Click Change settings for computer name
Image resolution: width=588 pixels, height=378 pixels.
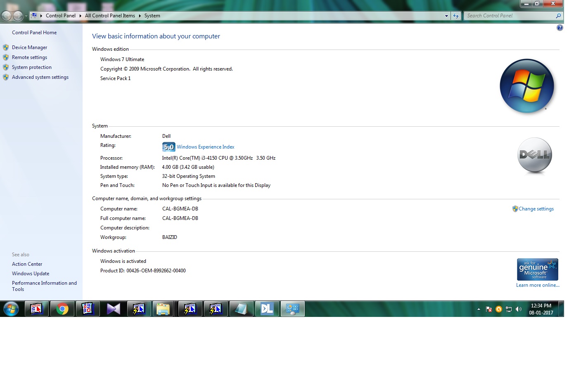(536, 209)
